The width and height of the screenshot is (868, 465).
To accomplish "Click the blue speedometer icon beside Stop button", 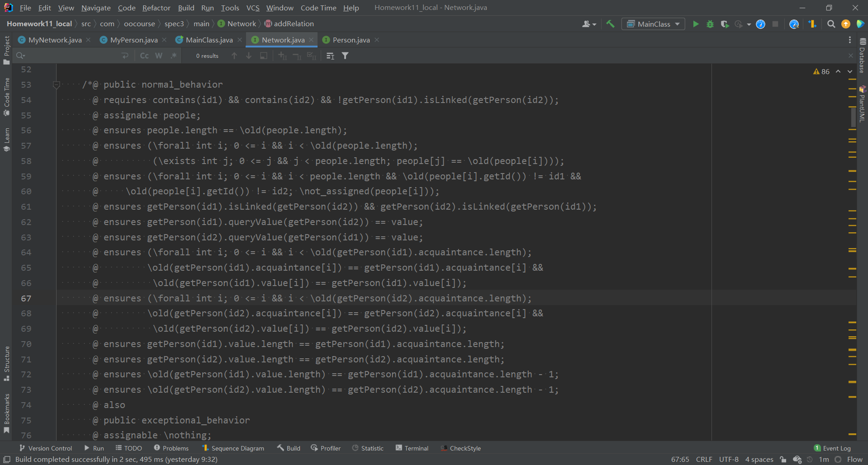I will click(760, 24).
